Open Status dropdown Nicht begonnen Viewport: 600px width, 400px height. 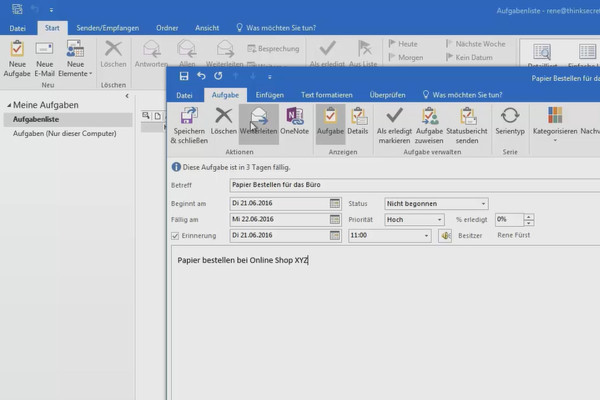pyautogui.click(x=483, y=204)
